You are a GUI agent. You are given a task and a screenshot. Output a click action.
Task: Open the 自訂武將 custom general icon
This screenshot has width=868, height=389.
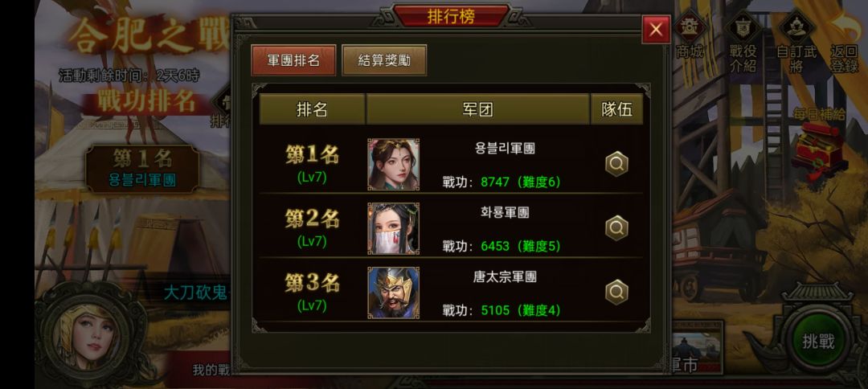[796, 43]
